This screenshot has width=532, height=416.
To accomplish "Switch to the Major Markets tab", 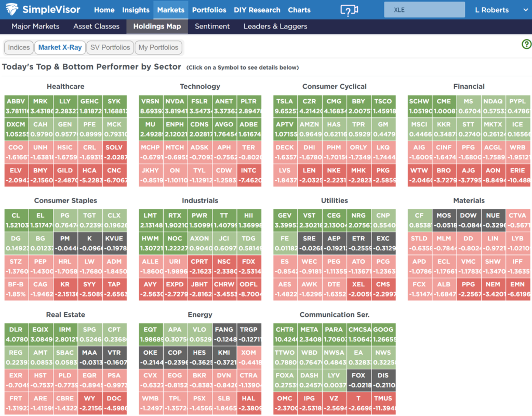I will coord(35,26).
